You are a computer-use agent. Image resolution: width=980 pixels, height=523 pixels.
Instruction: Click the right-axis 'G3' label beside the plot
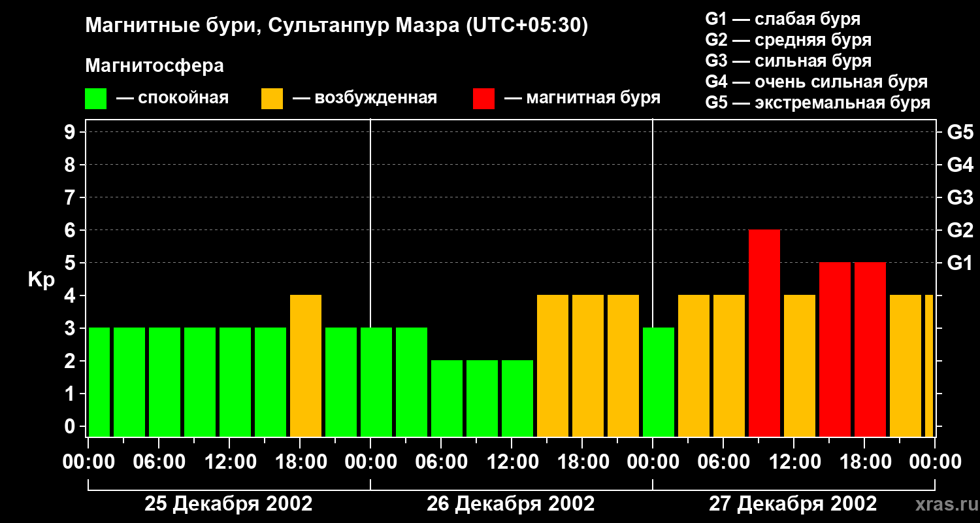[x=960, y=198]
